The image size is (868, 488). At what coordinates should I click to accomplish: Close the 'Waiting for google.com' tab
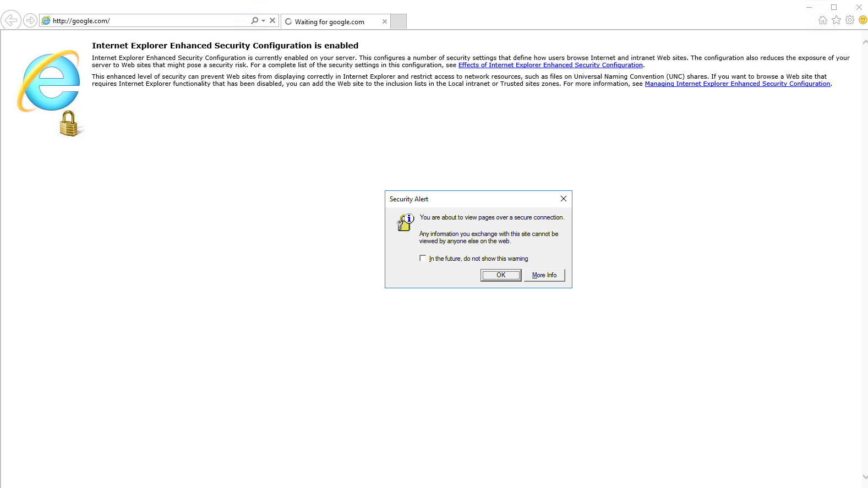point(385,21)
